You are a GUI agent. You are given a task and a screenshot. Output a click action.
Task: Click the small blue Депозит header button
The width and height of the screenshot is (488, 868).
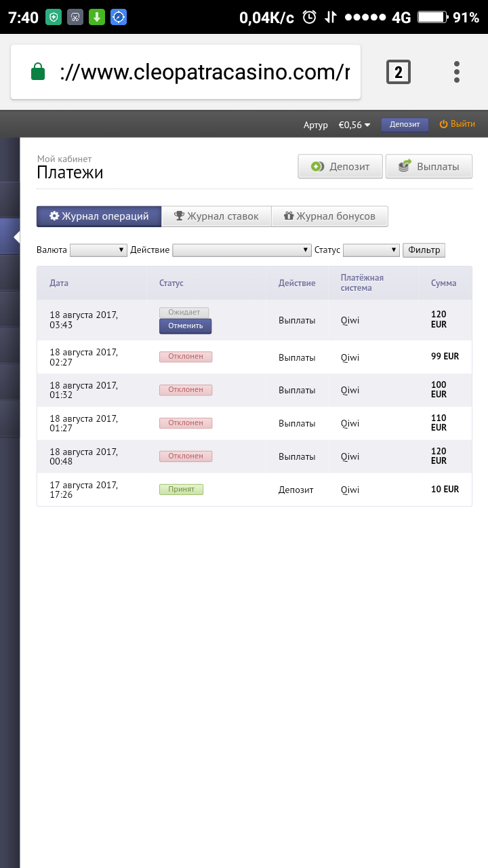point(405,124)
